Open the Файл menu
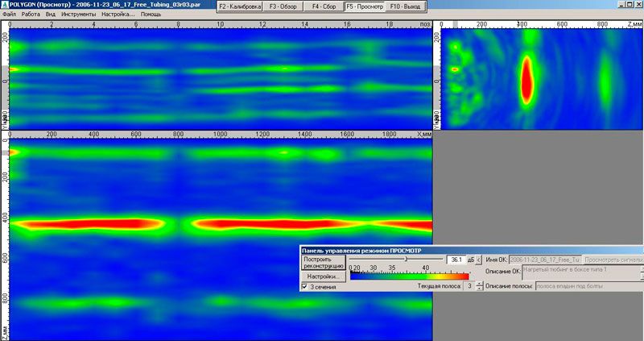This screenshot has width=644, height=341. [10, 14]
